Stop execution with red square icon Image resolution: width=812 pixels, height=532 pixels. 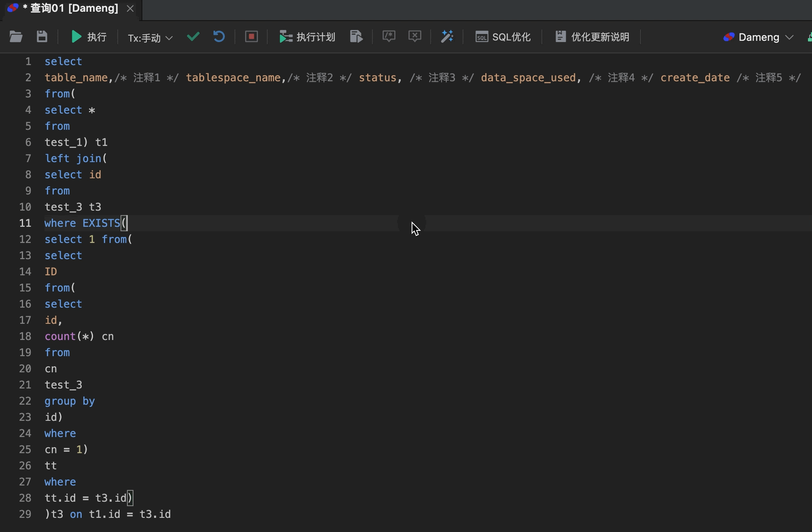(251, 37)
